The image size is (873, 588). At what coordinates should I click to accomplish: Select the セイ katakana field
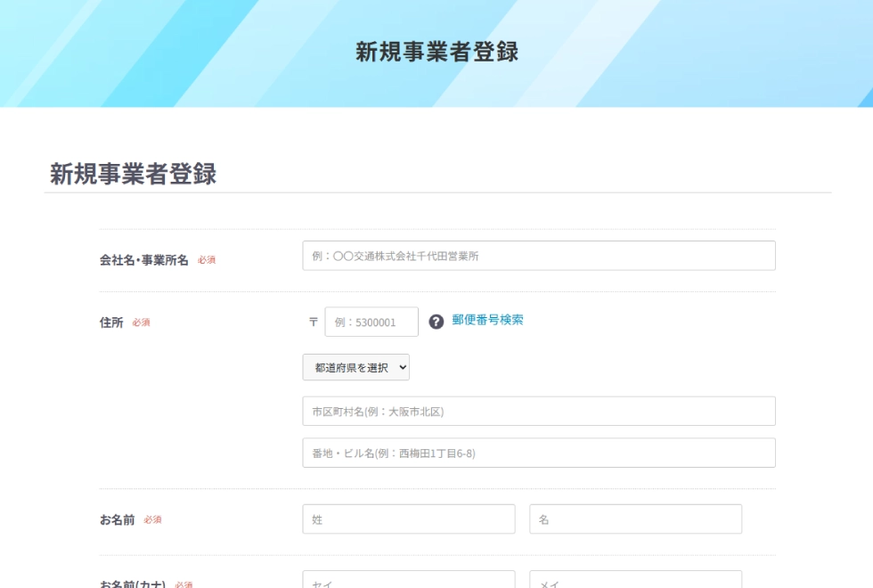409,581
